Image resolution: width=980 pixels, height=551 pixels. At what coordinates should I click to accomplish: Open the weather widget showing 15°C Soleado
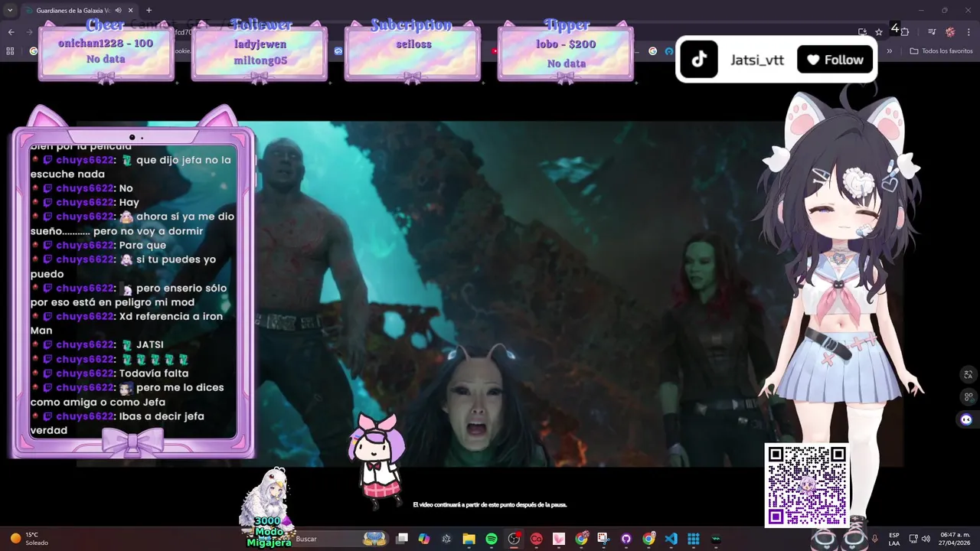[x=29, y=539]
